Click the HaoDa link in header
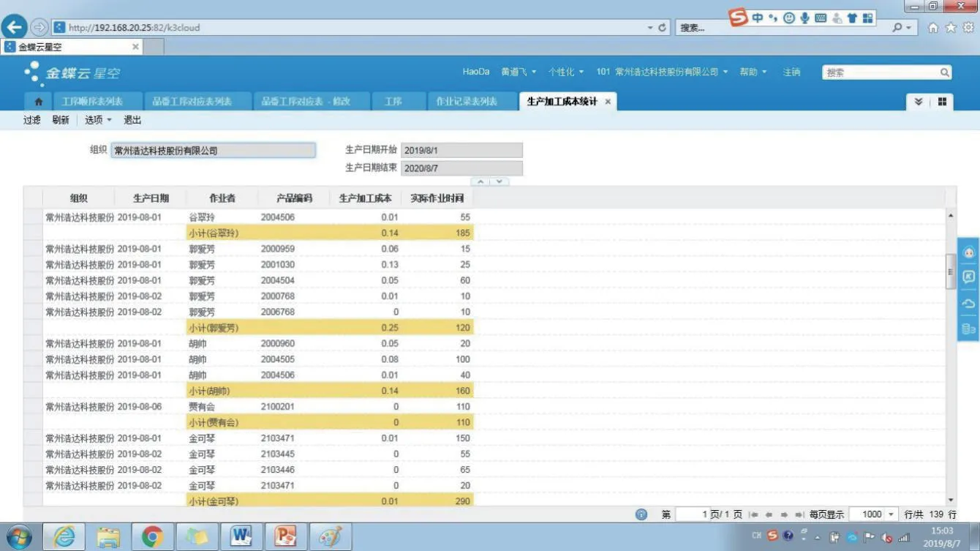This screenshot has height=551, width=980. click(x=476, y=72)
